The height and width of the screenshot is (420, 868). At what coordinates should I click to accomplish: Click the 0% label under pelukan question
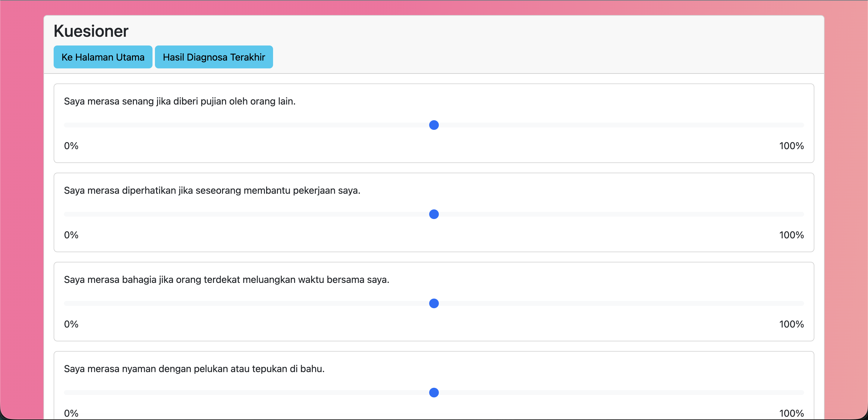pos(71,413)
